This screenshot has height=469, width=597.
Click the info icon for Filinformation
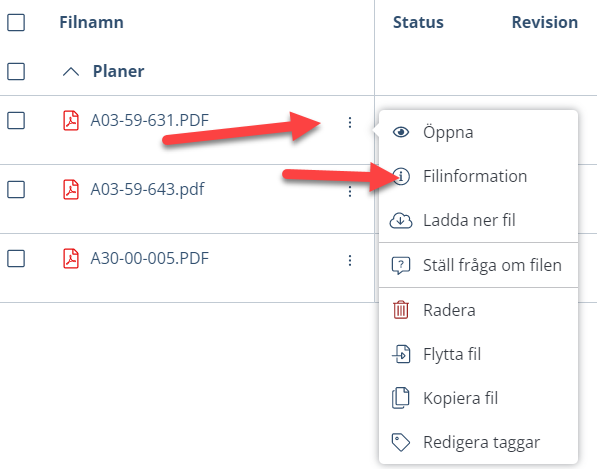pos(401,176)
